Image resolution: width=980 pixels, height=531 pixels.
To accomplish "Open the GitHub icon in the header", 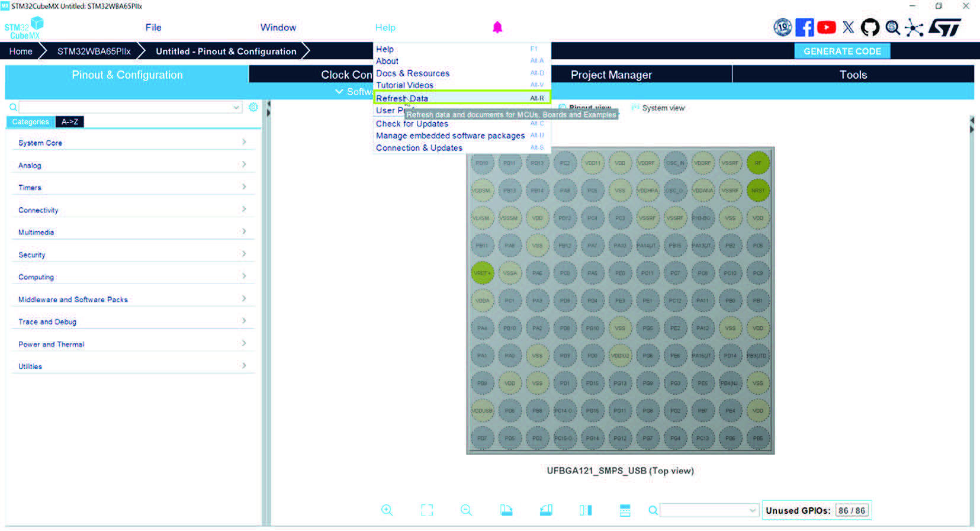I will pyautogui.click(x=870, y=27).
